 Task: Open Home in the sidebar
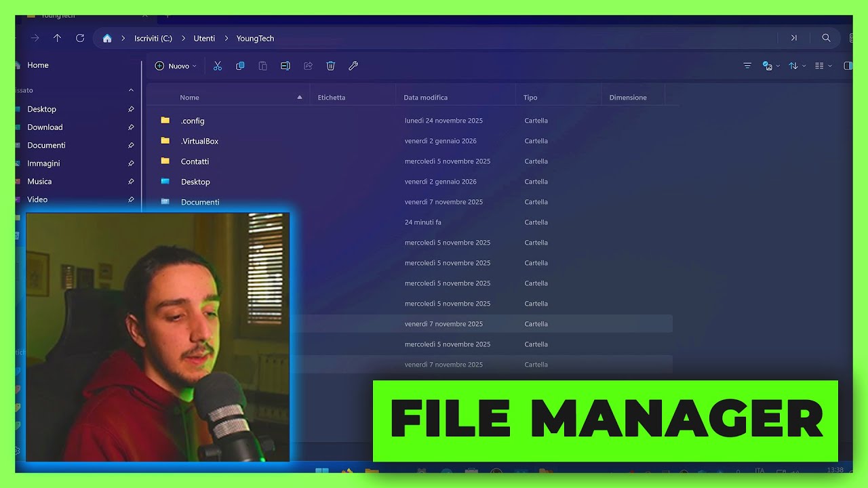click(x=38, y=65)
